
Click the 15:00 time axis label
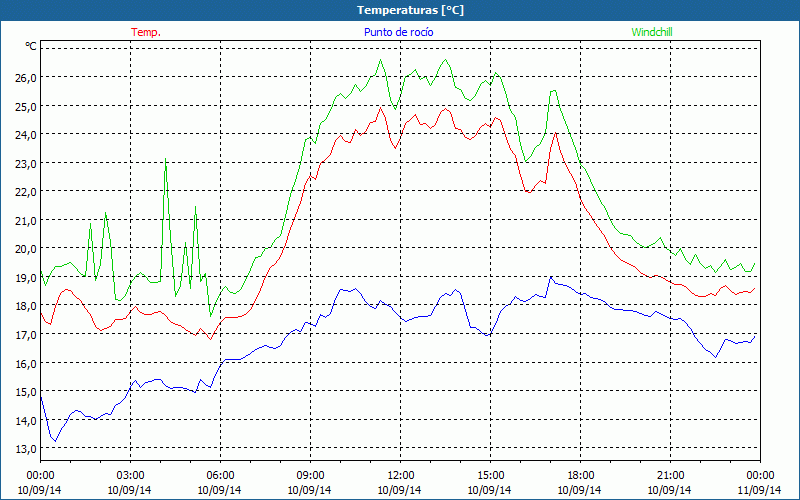click(x=490, y=476)
